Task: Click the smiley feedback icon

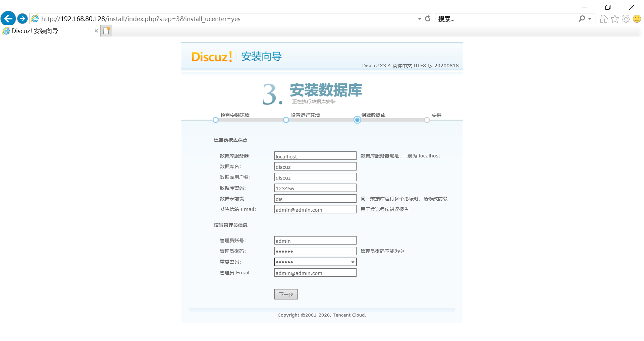Action: 637,19
